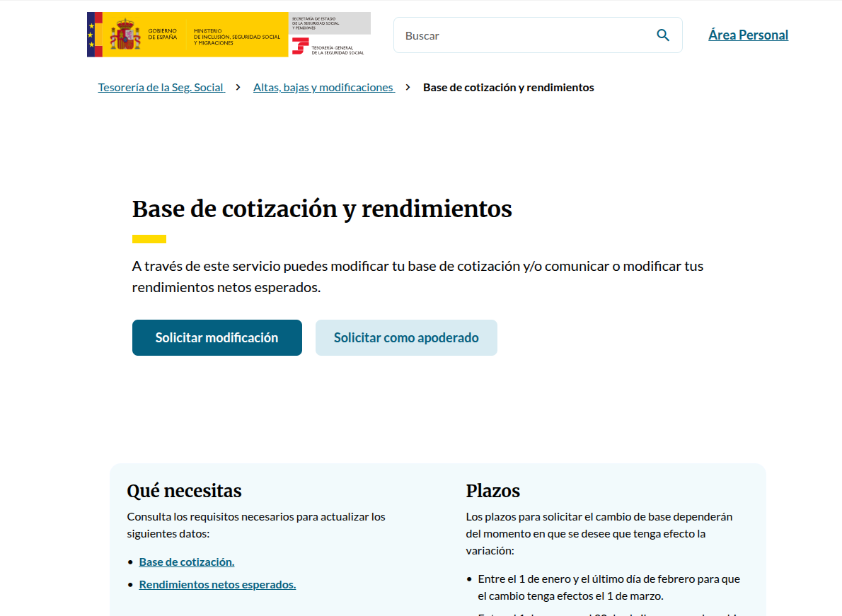Open the Base de cotización requirements link

click(186, 562)
